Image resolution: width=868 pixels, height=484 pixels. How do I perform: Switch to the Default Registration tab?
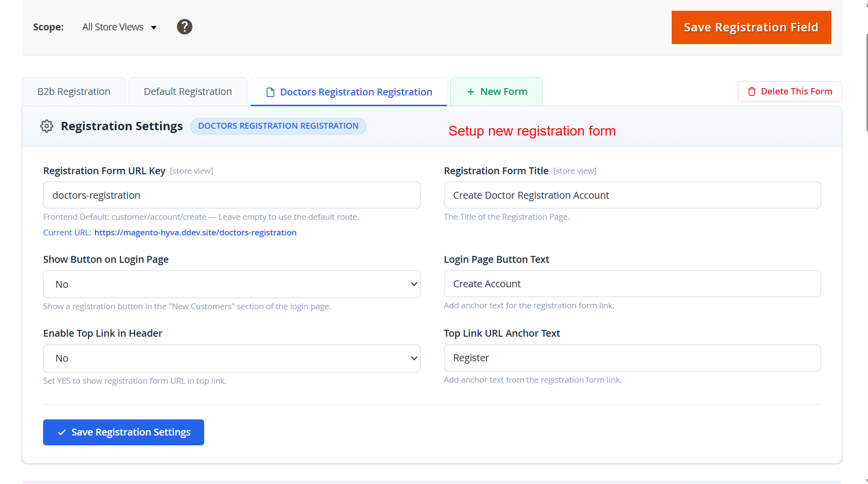click(x=188, y=92)
